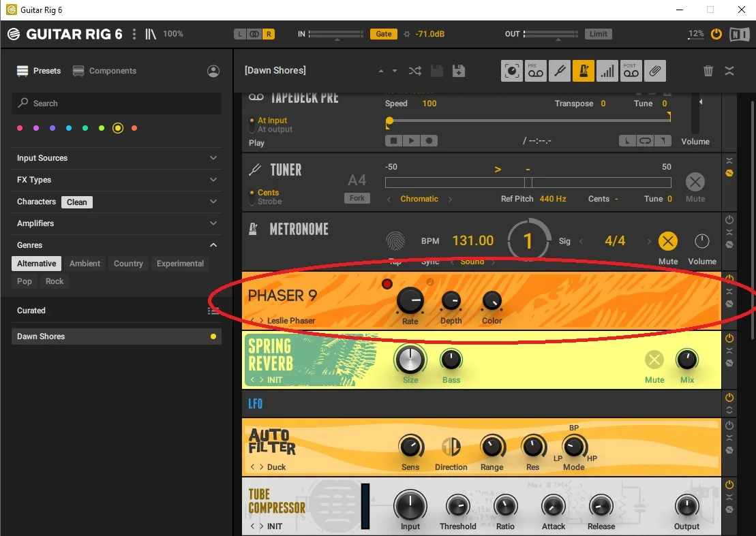Click the Native Instruments NI logo
Screen dimensions: 756x536
(739, 34)
